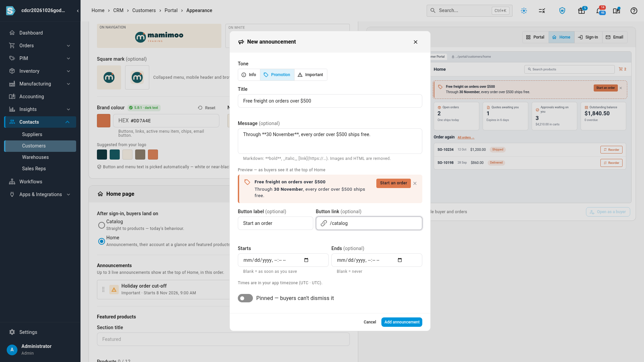Select the Info tone
This screenshot has height=362, width=644.
pos(249,75)
